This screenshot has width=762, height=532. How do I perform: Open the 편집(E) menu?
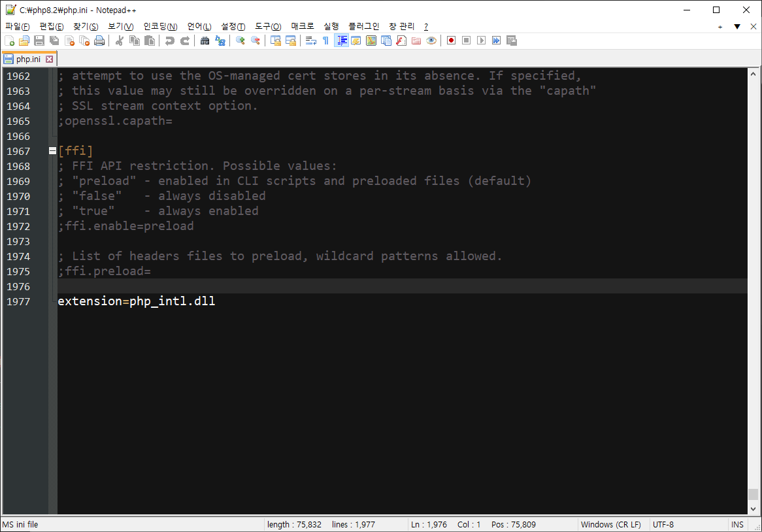click(52, 26)
